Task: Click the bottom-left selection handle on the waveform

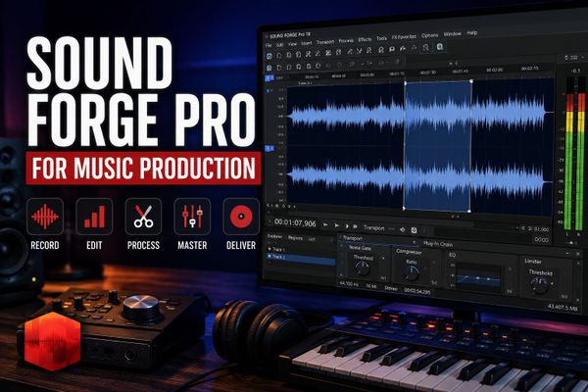Action: (404, 208)
